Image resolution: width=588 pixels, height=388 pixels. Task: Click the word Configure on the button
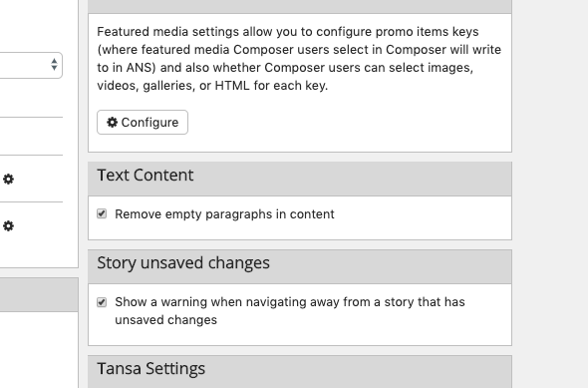(x=149, y=123)
